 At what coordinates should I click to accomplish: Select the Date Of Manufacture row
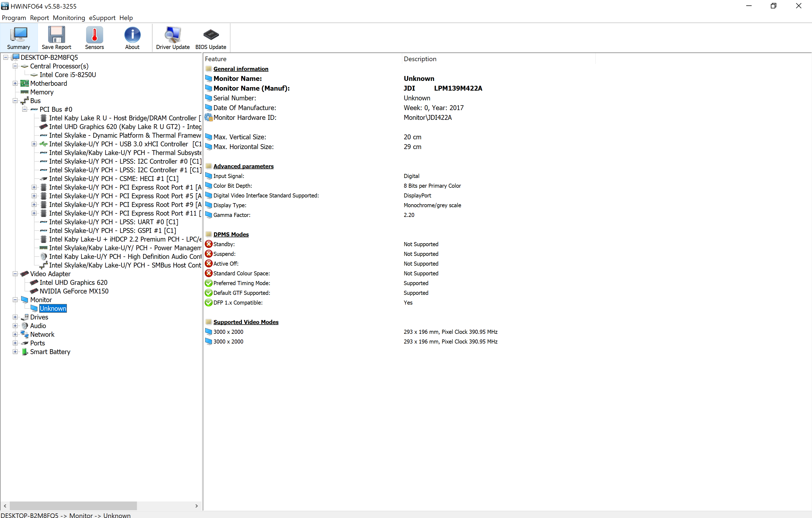400,108
